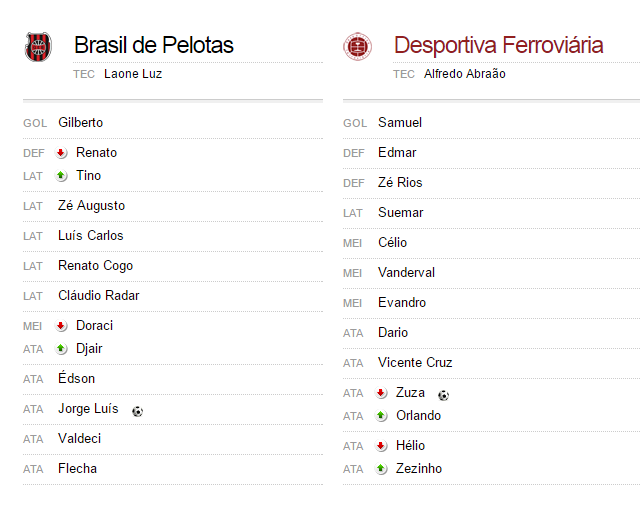Open the Desportiva Ferroviária team title
This screenshot has width=640, height=505.
tap(498, 45)
